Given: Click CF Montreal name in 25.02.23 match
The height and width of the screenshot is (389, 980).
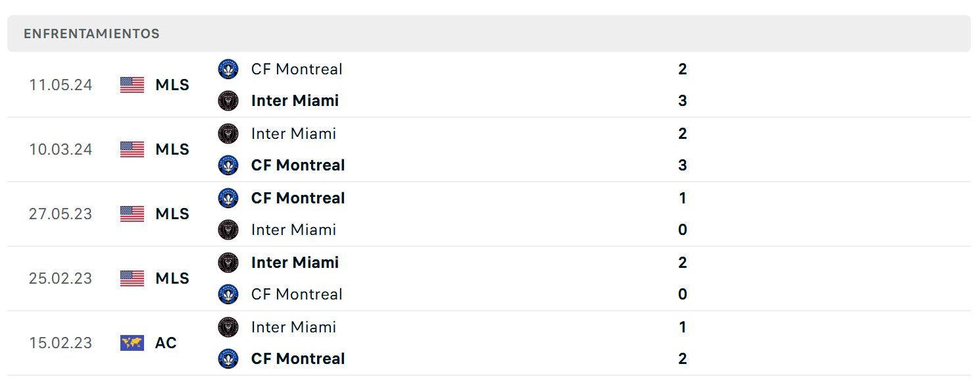Looking at the screenshot, I should coord(297,294).
